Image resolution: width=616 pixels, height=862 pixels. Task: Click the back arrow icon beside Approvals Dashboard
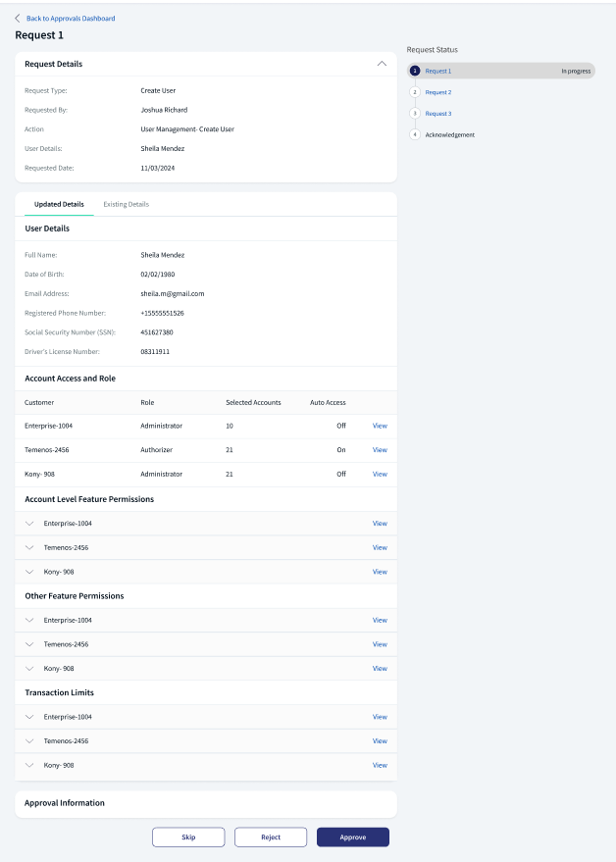click(x=18, y=18)
